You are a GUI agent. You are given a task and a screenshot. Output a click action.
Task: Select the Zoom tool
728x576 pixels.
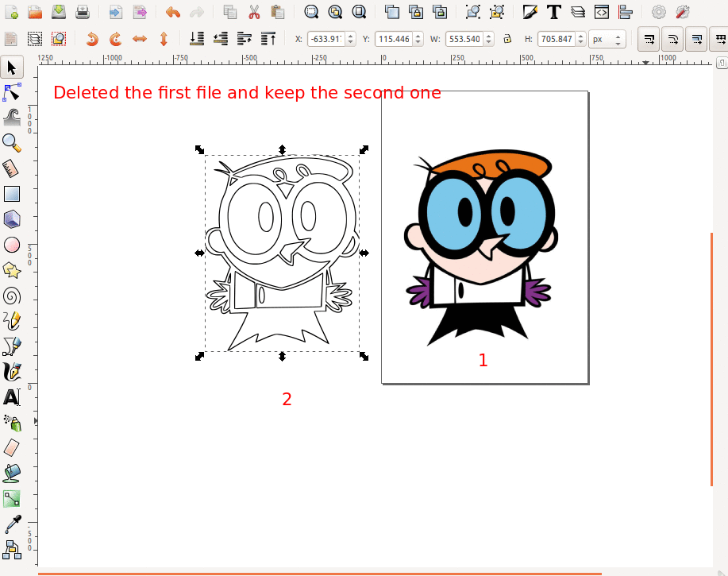[12, 142]
